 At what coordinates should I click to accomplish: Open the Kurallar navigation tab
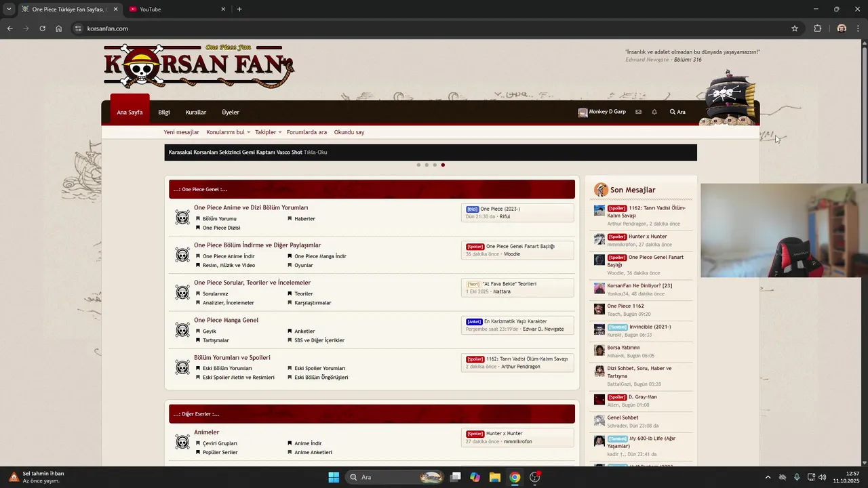click(195, 112)
